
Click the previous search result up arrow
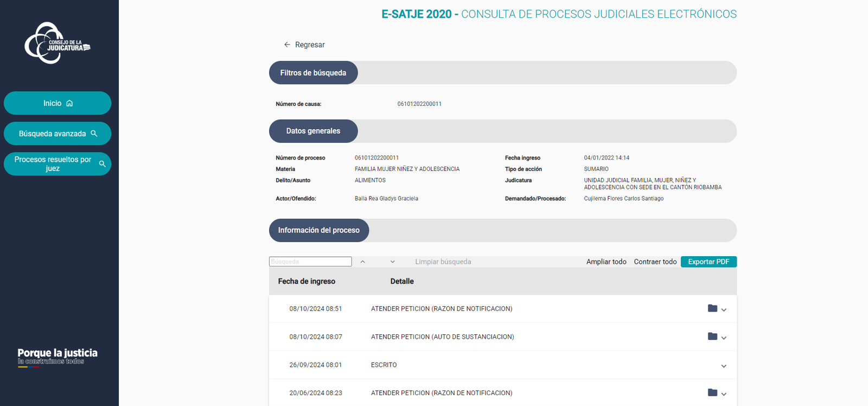(362, 262)
